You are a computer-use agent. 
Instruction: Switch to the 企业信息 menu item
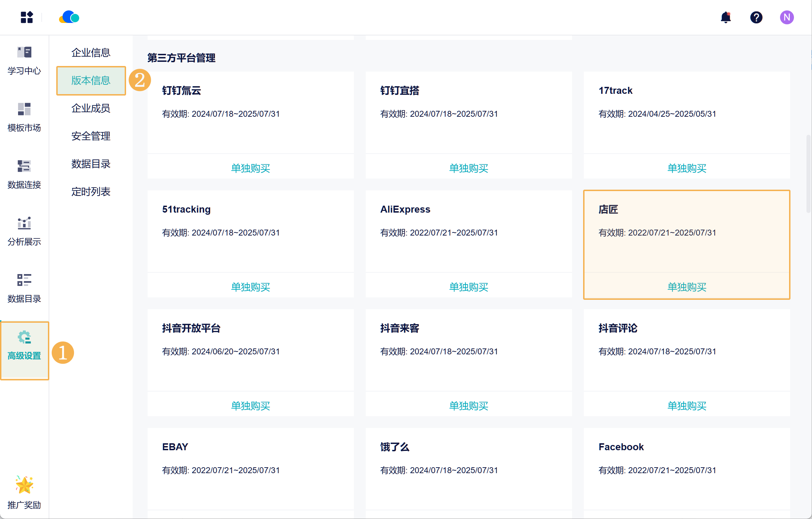coord(91,53)
